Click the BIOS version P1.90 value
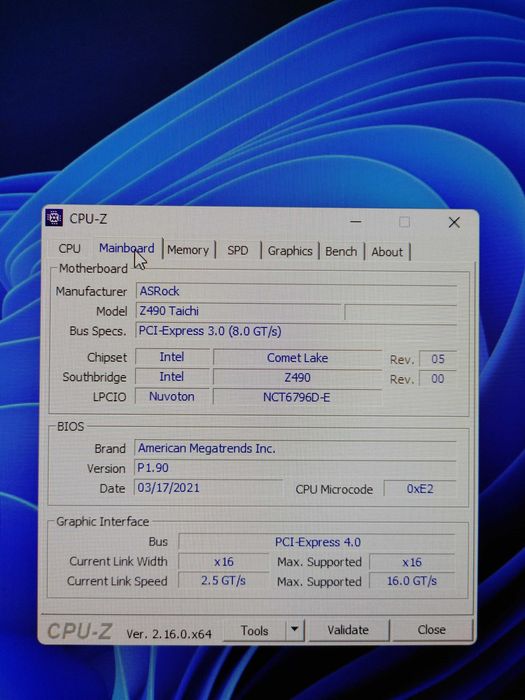This screenshot has width=525, height=700. click(295, 468)
